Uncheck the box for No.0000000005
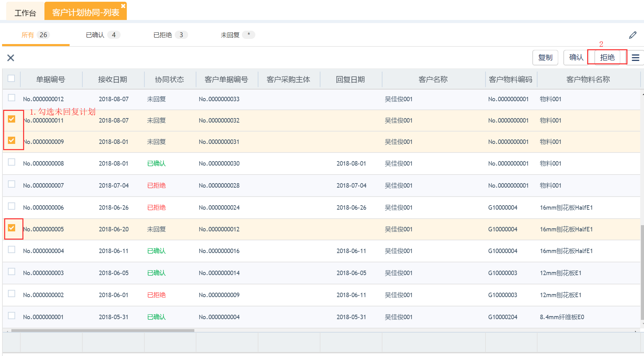 [x=11, y=228]
